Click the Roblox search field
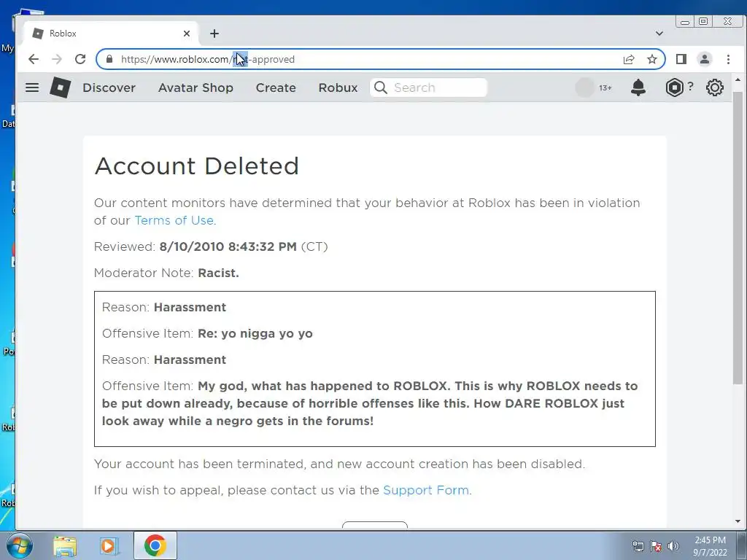Screen dimensions: 747x560 pos(429,87)
